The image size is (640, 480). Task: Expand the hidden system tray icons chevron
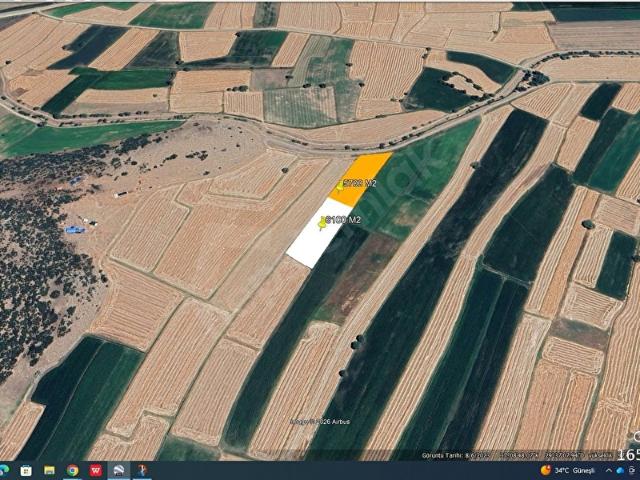pyautogui.click(x=609, y=471)
